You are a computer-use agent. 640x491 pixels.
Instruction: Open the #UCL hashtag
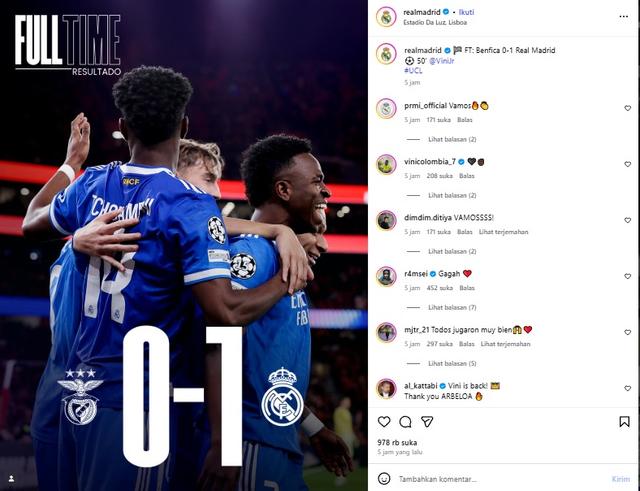[x=413, y=71]
